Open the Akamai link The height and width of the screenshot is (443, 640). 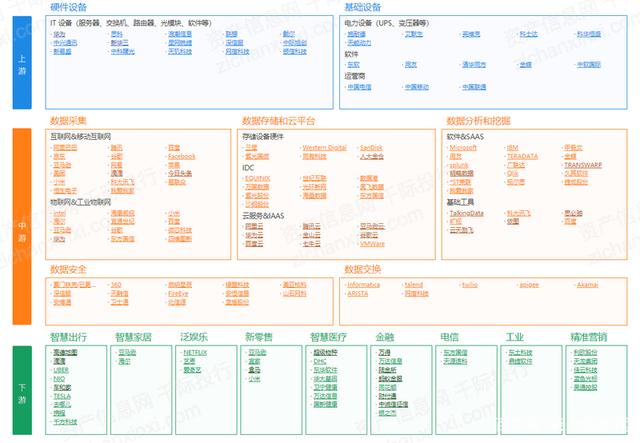587,285
